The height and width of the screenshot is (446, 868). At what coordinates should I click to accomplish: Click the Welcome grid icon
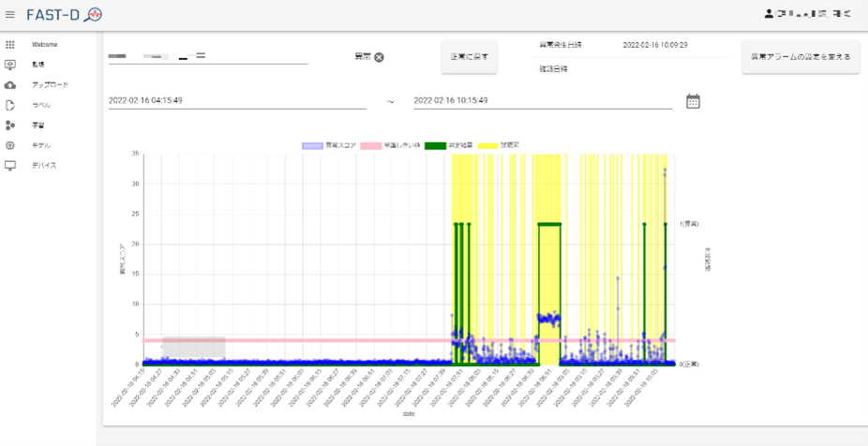10,44
